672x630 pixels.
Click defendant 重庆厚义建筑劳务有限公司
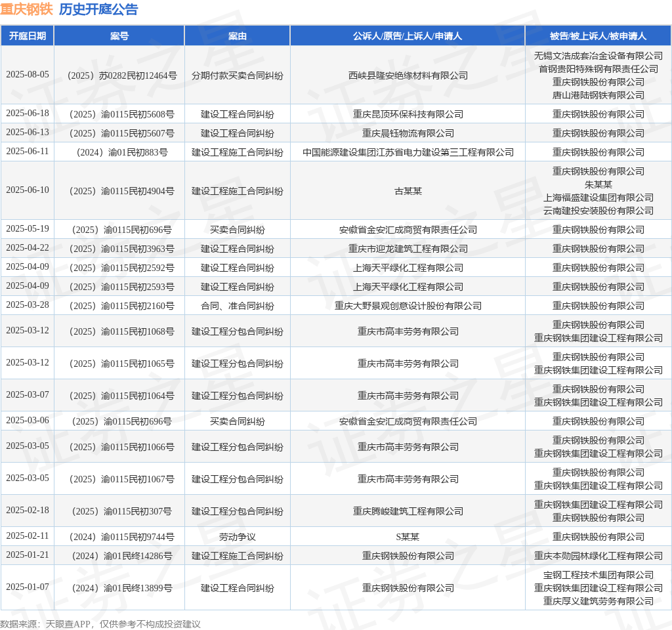click(598, 601)
